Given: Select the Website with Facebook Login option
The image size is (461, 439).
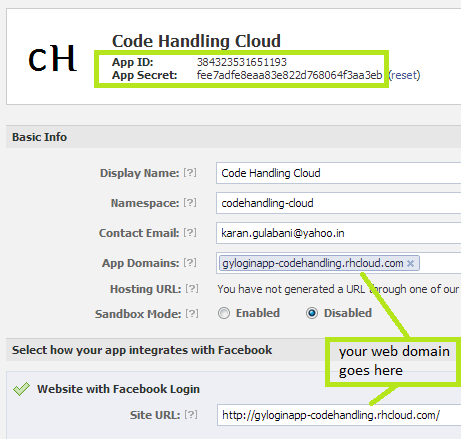Looking at the screenshot, I should point(118,389).
